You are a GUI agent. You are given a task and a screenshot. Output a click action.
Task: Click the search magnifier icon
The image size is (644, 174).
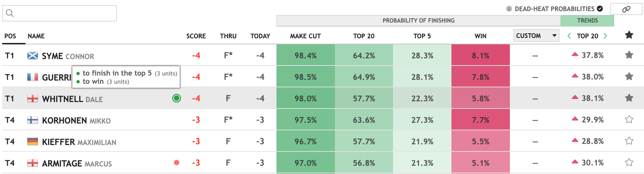tap(10, 13)
